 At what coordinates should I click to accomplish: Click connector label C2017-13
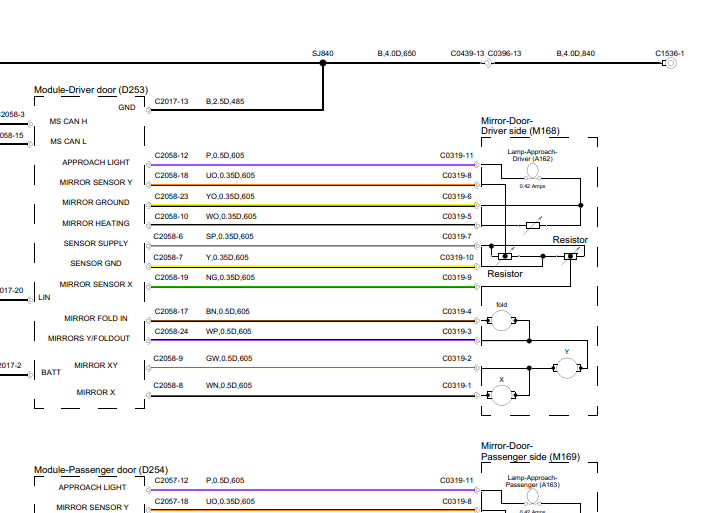tap(171, 101)
